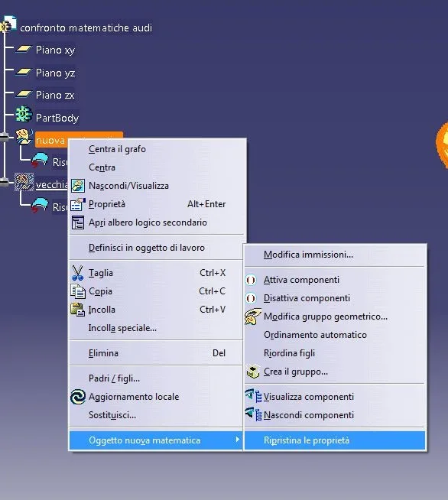Click the PartBody gear icon in tree
Screen dimensions: 448x500
[24, 115]
